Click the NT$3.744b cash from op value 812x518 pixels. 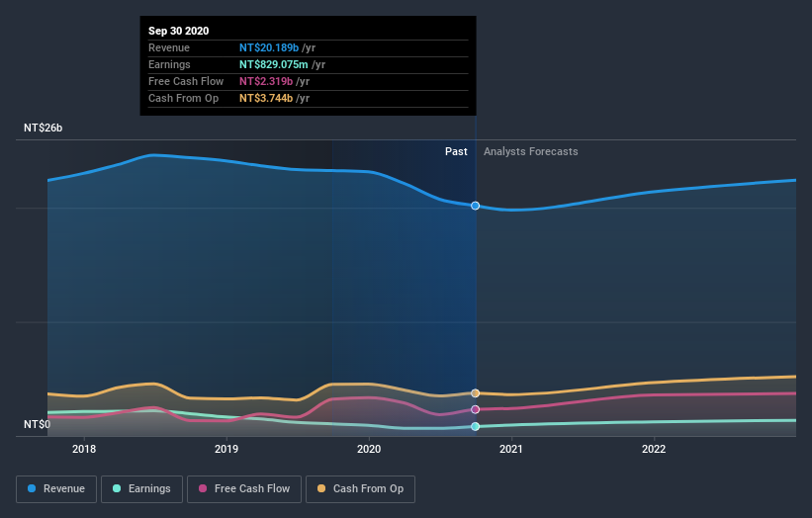point(266,98)
